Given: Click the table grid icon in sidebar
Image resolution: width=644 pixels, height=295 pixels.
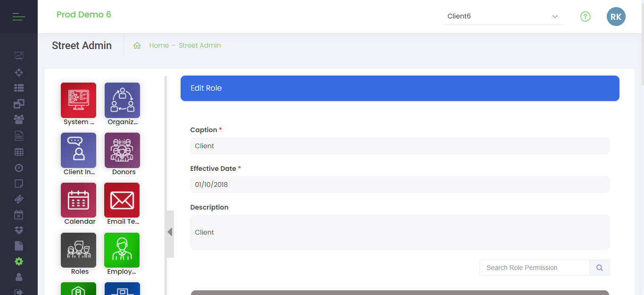Looking at the screenshot, I should tap(19, 152).
